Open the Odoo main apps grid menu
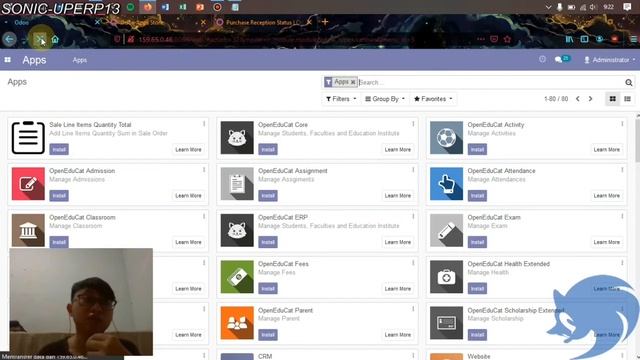This screenshot has width=640, height=360. point(7,60)
